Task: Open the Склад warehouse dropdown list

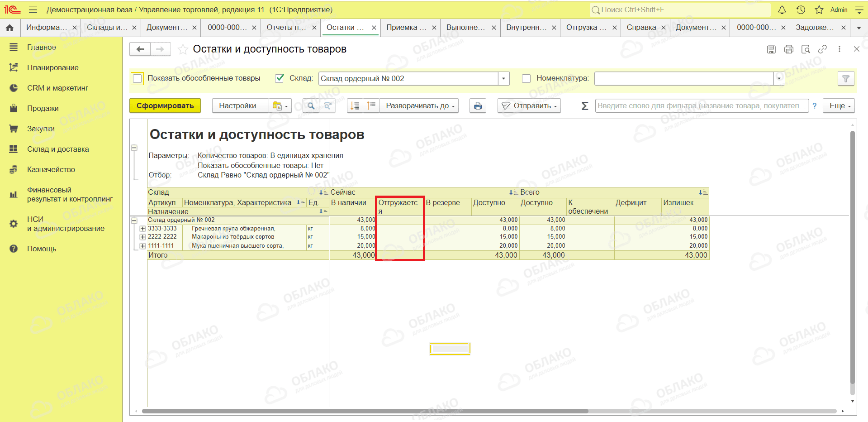Action: pos(504,79)
